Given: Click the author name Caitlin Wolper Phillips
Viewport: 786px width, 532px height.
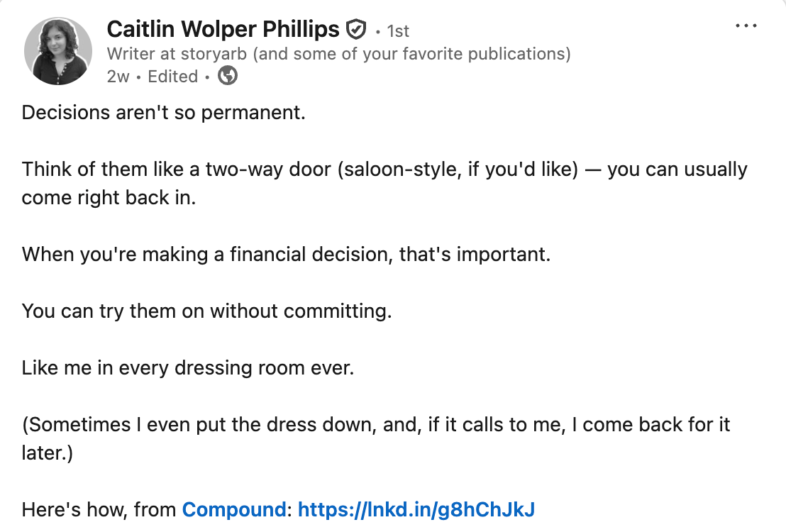Looking at the screenshot, I should [223, 30].
